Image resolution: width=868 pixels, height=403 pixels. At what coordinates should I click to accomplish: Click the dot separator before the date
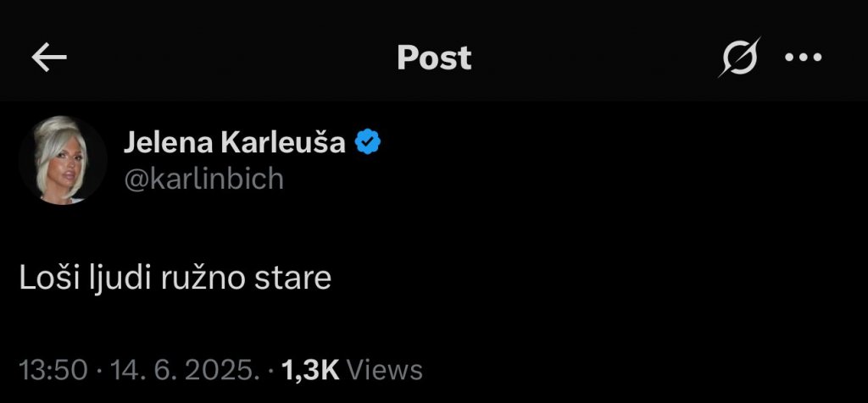pos(99,370)
